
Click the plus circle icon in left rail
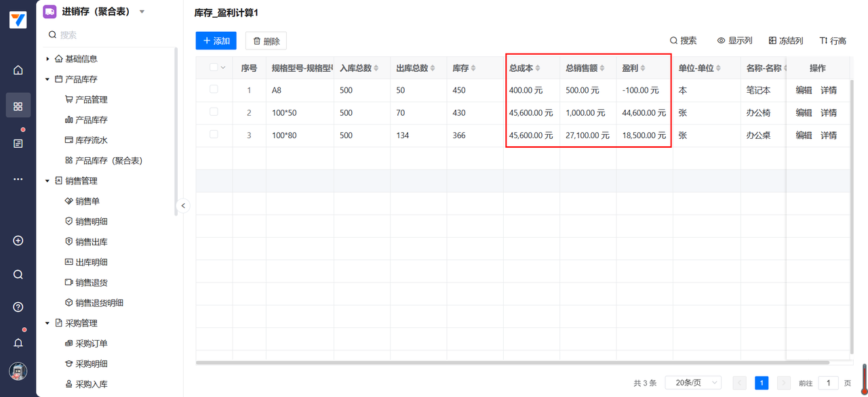pos(18,241)
